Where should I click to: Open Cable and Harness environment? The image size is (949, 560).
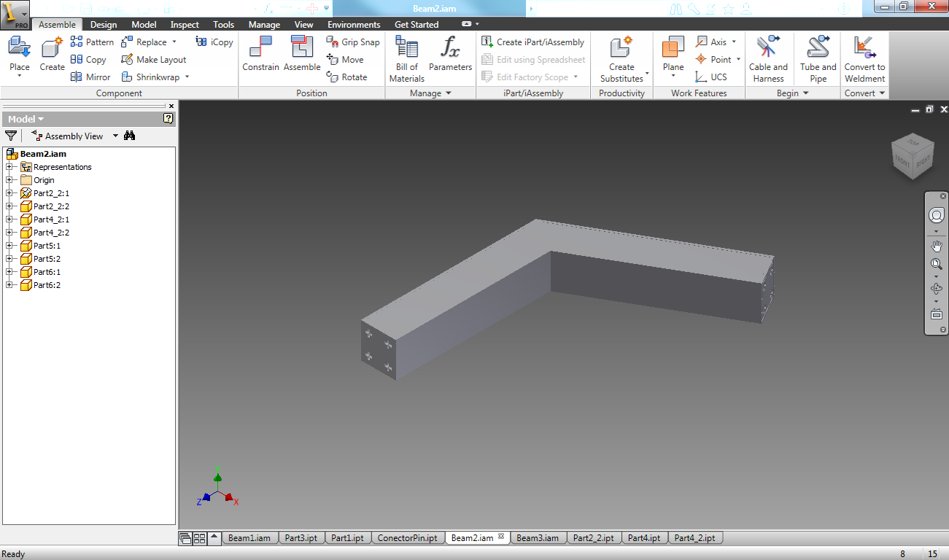(769, 58)
